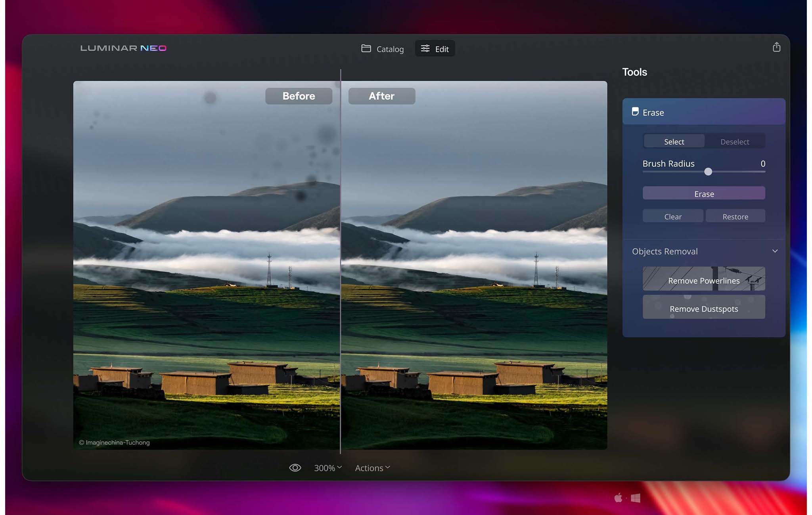Viewport: 812px width, 515px height.
Task: Toggle the eye preview icon
Action: [x=295, y=468]
